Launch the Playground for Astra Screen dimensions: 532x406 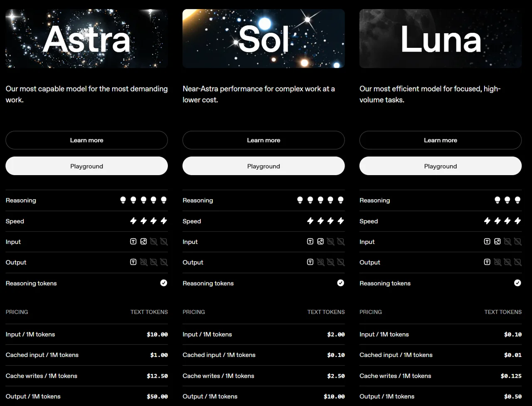click(x=86, y=166)
